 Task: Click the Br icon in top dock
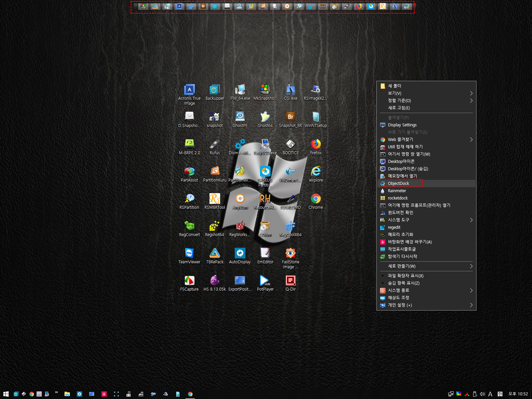point(203,6)
